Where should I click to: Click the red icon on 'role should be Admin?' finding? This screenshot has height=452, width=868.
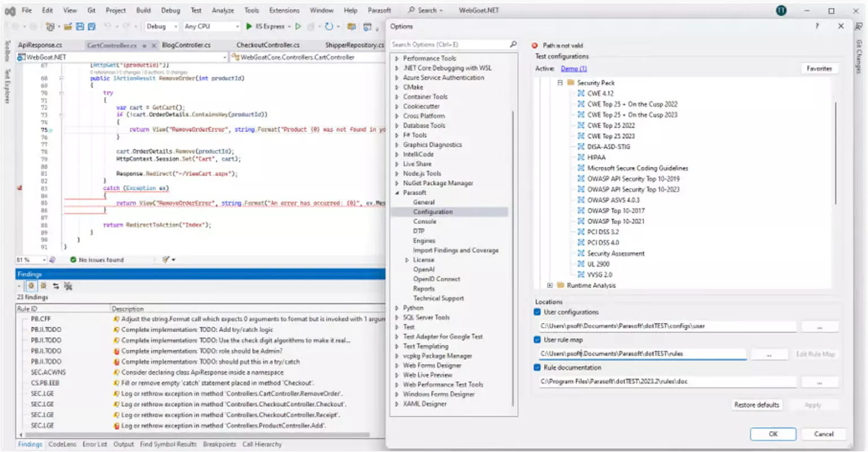[x=116, y=351]
